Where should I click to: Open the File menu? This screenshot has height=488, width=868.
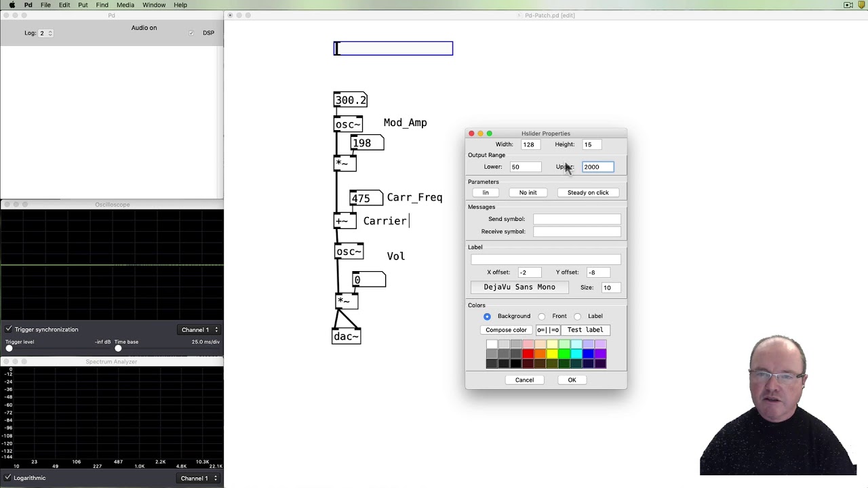coord(45,5)
